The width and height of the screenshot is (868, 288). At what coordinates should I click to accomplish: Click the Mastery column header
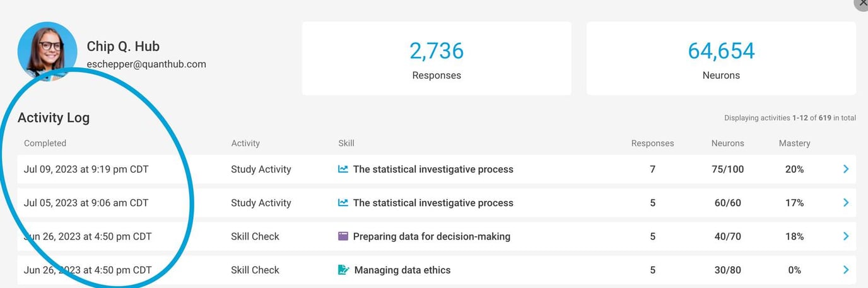794,143
